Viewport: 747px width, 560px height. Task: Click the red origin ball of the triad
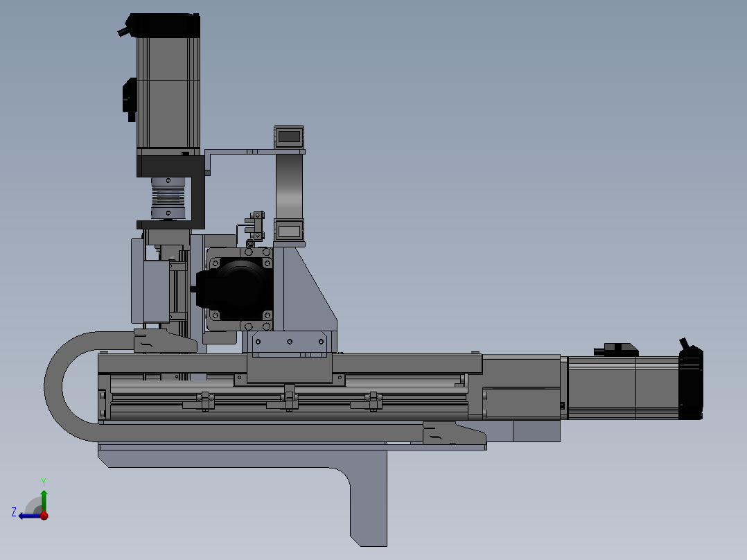[x=44, y=515]
